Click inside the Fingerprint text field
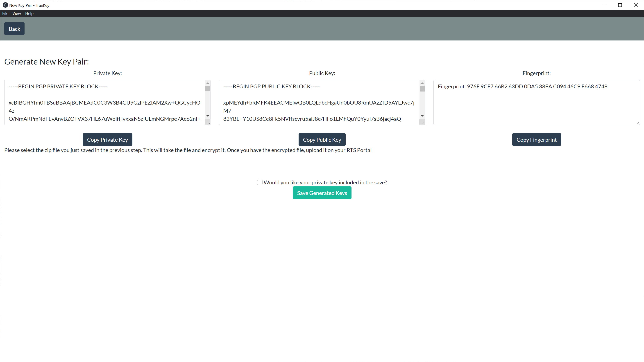This screenshot has width=644, height=362. pos(536,105)
